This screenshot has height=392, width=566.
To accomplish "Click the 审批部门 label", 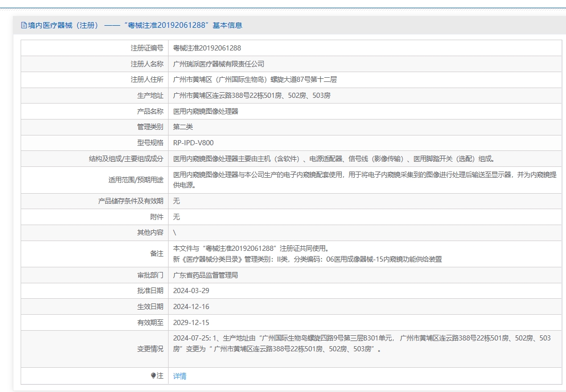I will (x=150, y=275).
